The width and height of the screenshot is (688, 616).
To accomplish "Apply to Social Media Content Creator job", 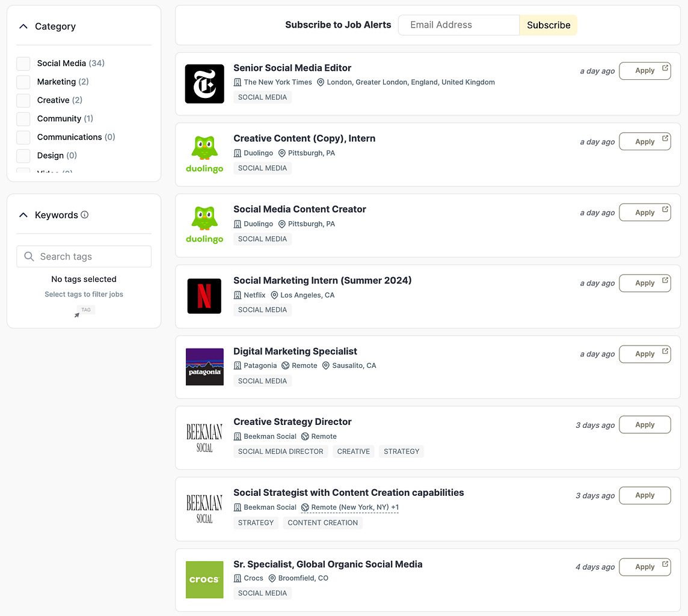I will [x=645, y=212].
